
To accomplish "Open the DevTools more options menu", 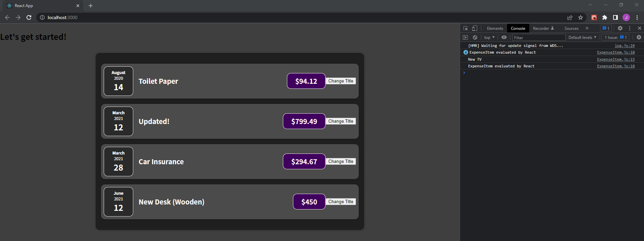I will [629, 28].
